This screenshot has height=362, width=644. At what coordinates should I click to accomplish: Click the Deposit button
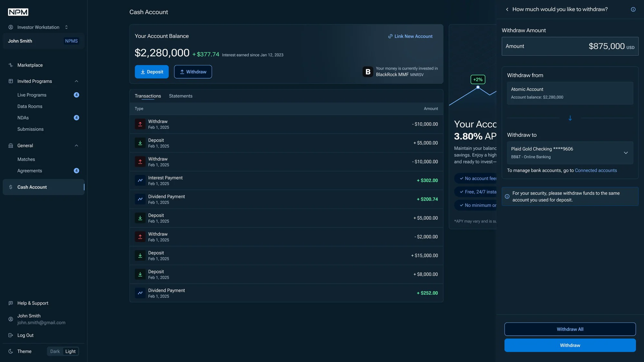tap(152, 72)
